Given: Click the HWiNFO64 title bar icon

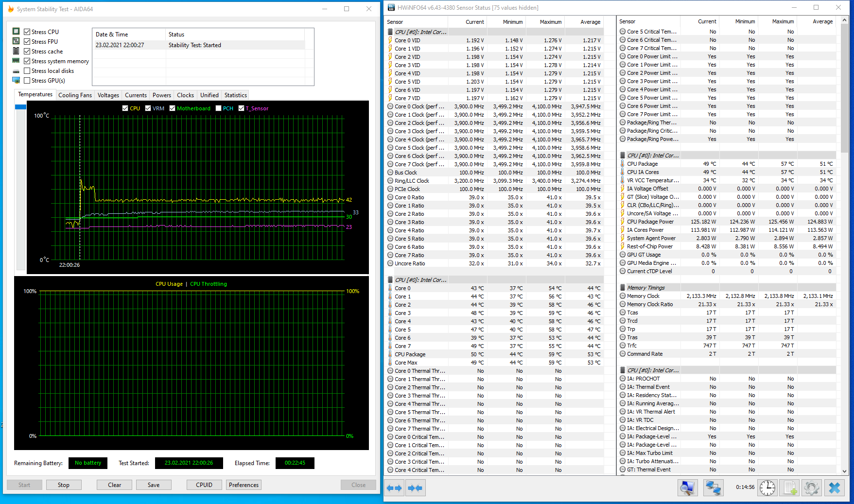Looking at the screenshot, I should [x=391, y=7].
